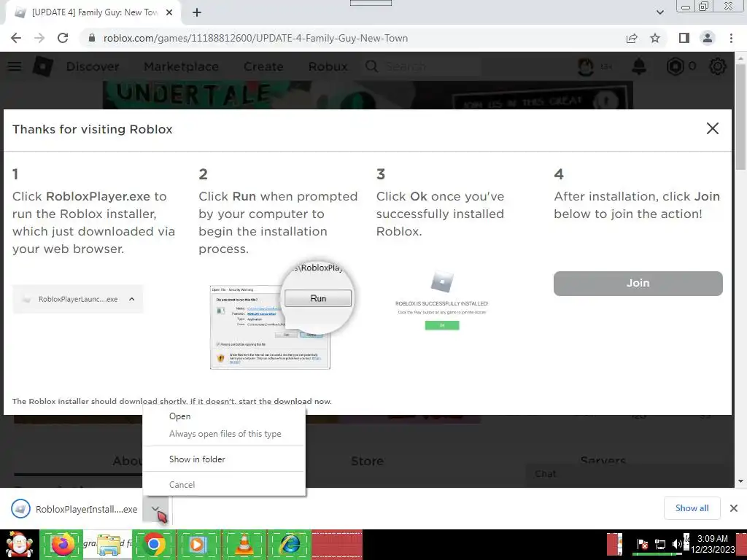This screenshot has width=747, height=560.
Task: Open the RobloxPlayerInstaller.exe download item
Action: pos(74,509)
